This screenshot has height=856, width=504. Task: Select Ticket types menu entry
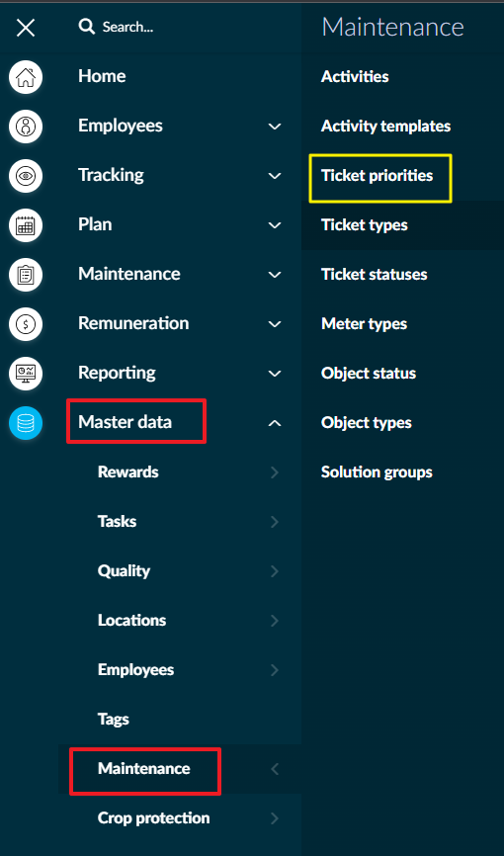(365, 225)
